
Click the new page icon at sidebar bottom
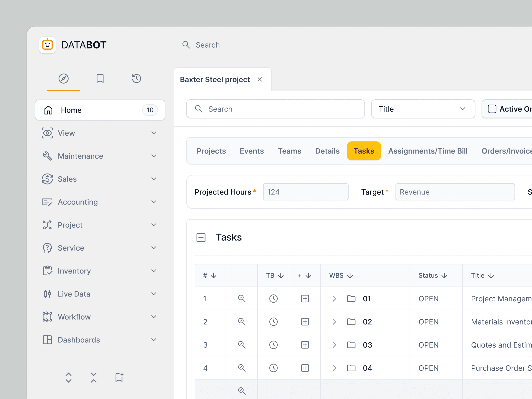(x=119, y=377)
